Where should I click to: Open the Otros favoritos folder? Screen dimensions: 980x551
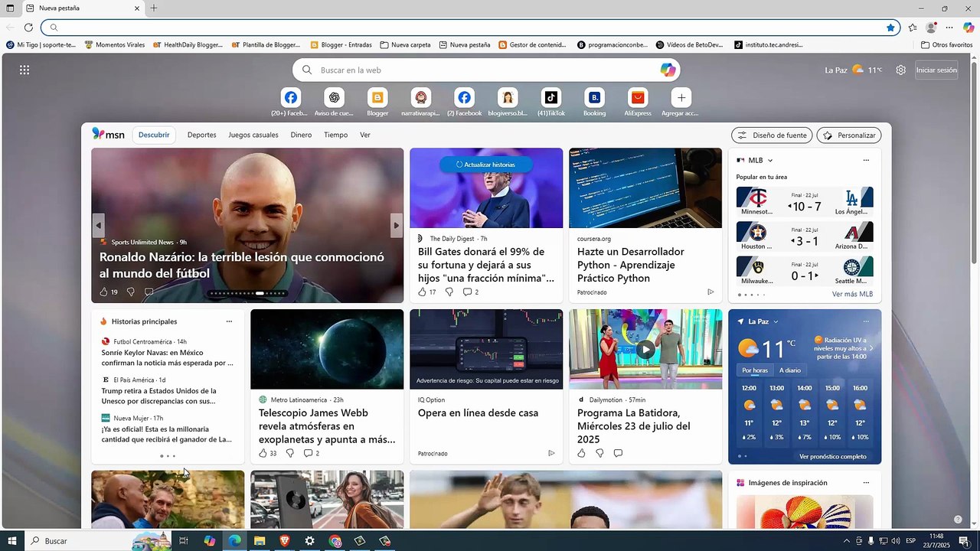tap(947, 45)
